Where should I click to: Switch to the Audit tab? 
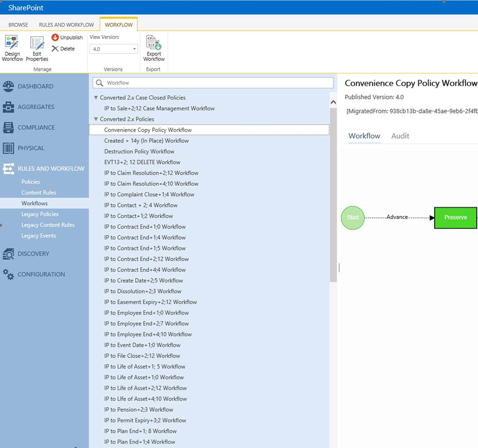[x=400, y=136]
